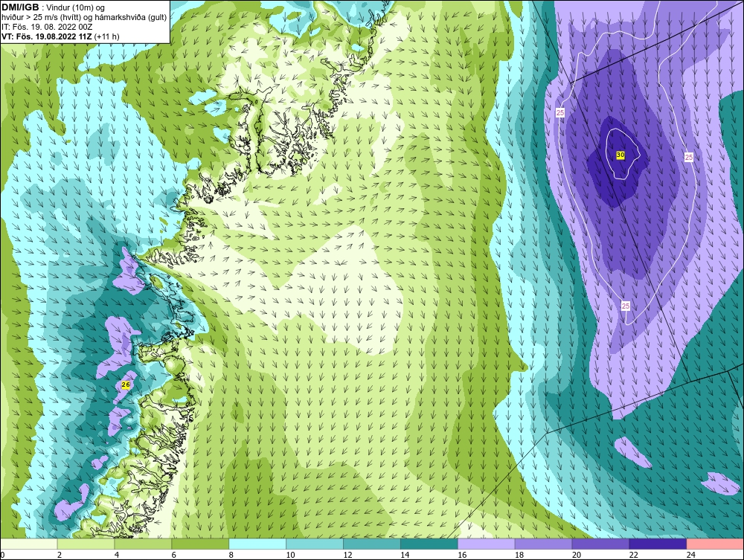Image resolution: width=744 pixels, height=560 pixels.
Task: Pick the salmon pink legend swatch above 24
Action: 715,544
